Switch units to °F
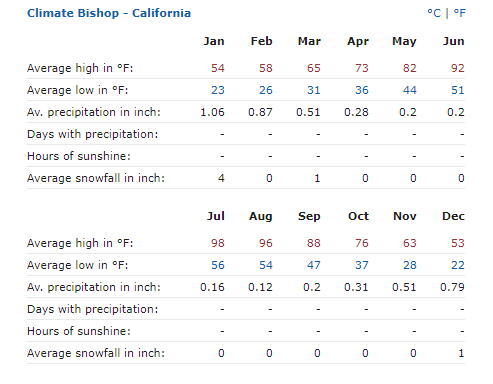Viewport: 493px width, 384px height. tap(460, 13)
